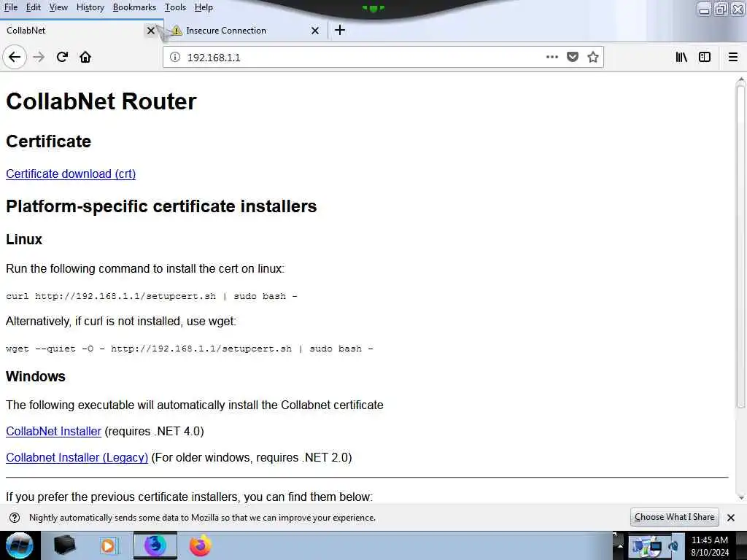The height and width of the screenshot is (560, 747).
Task: Open the Edit menu
Action: click(33, 7)
